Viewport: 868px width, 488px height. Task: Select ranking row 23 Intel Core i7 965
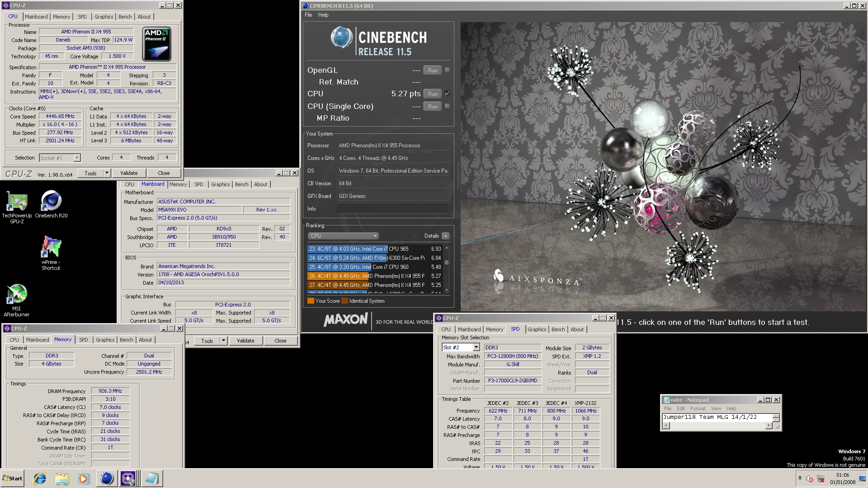pyautogui.click(x=375, y=249)
